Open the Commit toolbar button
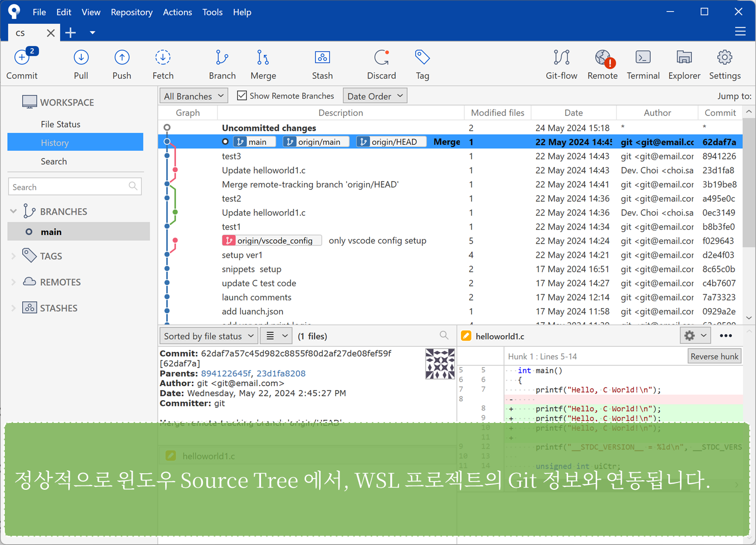Image resolution: width=756 pixels, height=545 pixels. (22, 64)
